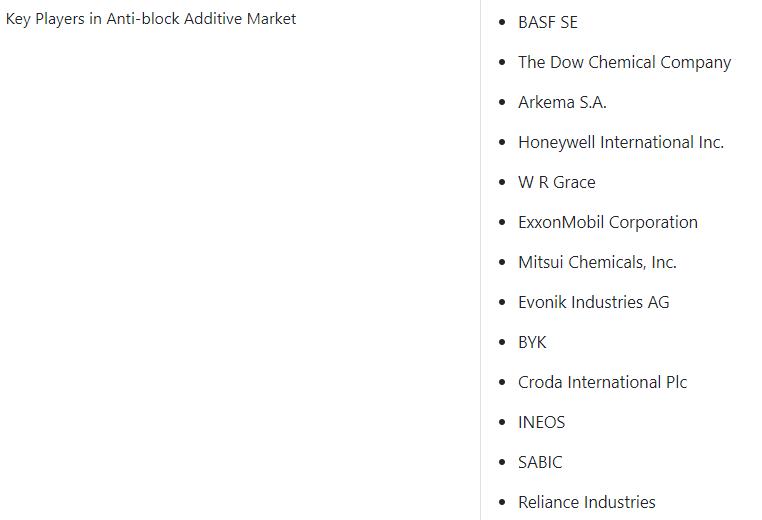Click the BYK list entry
762x520 pixels.
tap(532, 342)
